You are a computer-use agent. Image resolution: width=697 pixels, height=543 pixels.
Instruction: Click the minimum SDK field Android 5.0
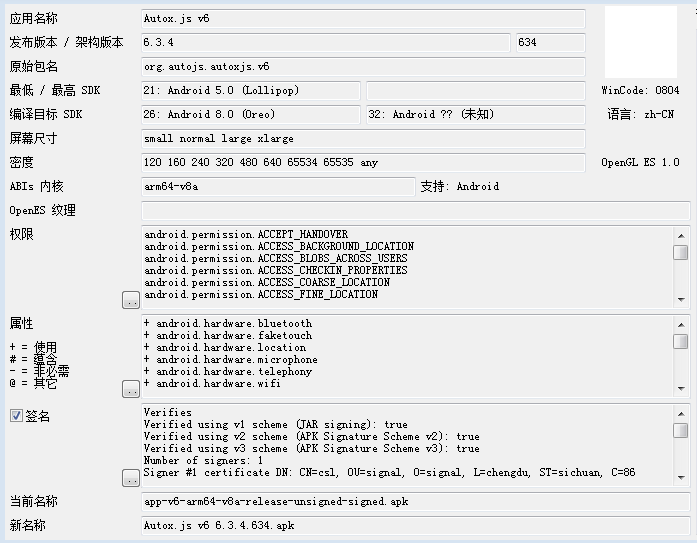pos(251,91)
